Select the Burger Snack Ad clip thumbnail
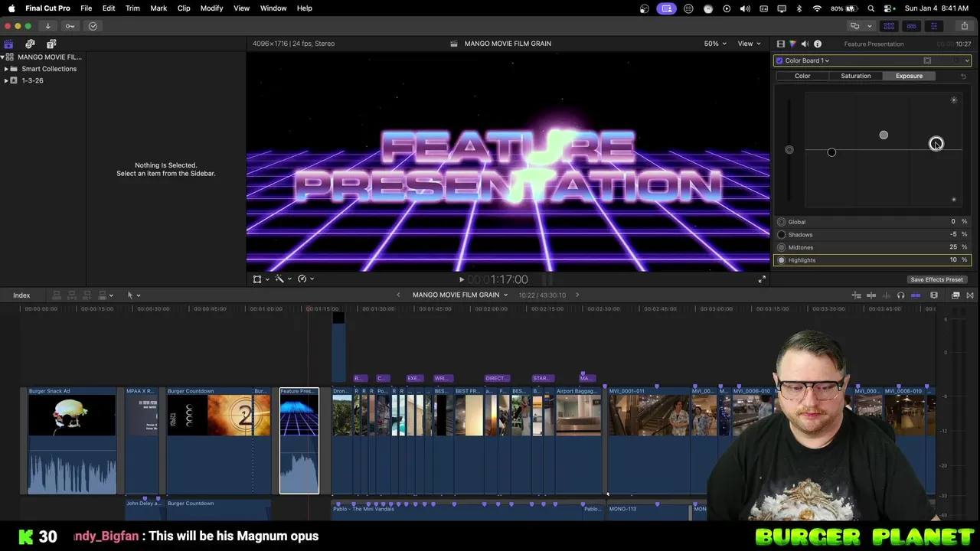980x551 pixels. pos(72,416)
